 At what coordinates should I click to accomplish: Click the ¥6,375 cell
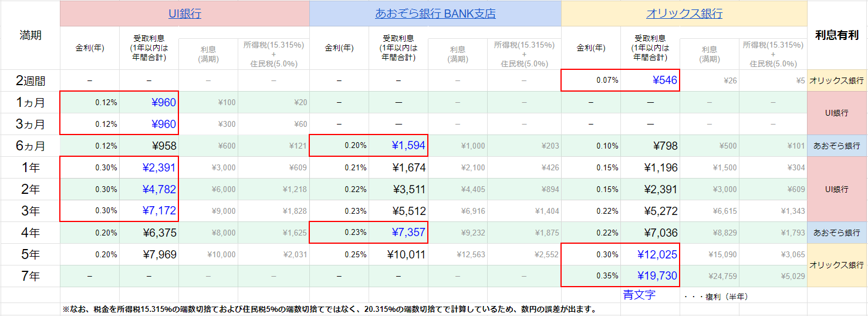pyautogui.click(x=149, y=233)
